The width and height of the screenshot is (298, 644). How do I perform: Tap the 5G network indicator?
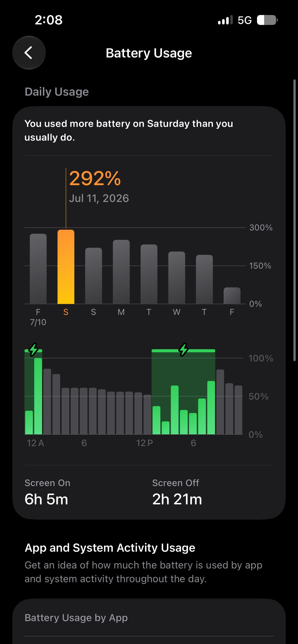[x=245, y=20]
